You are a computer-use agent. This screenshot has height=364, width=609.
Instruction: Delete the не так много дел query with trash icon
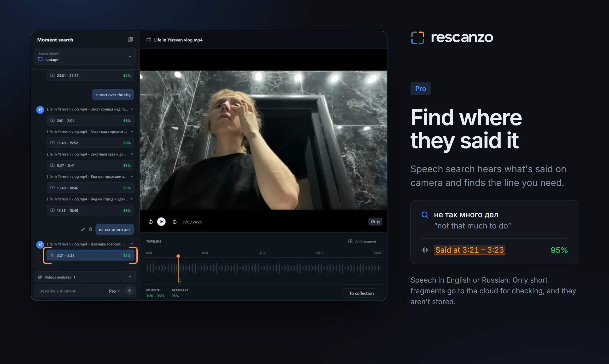pyautogui.click(x=90, y=229)
